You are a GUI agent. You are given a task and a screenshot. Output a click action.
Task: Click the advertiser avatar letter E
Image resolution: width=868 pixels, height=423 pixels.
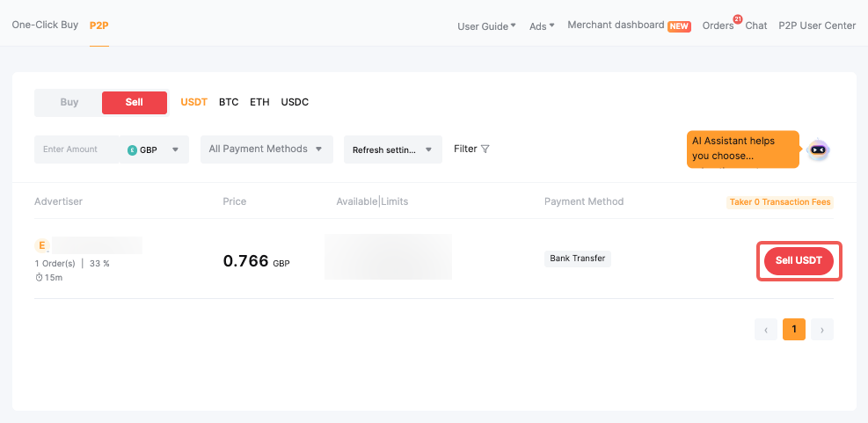coord(41,245)
